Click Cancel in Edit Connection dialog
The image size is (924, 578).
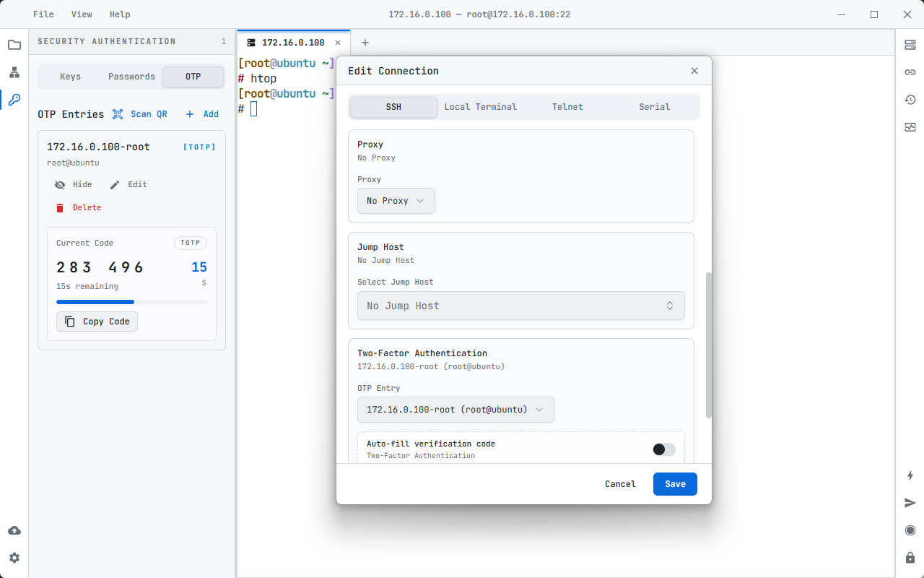tap(621, 484)
